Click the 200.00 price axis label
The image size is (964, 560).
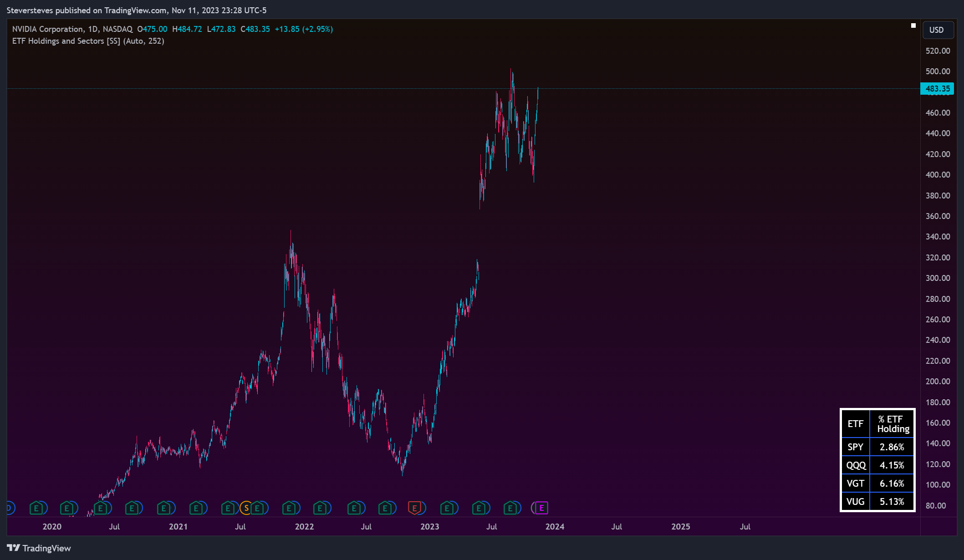click(938, 382)
